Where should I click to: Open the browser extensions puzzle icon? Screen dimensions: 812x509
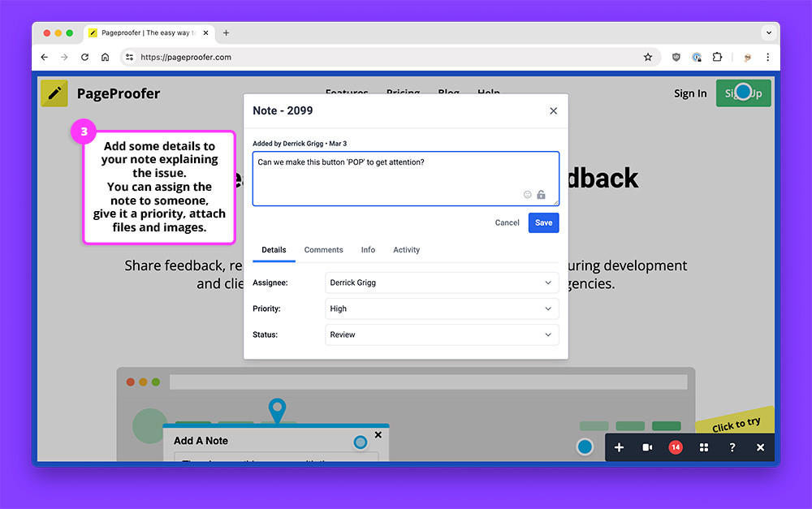717,57
